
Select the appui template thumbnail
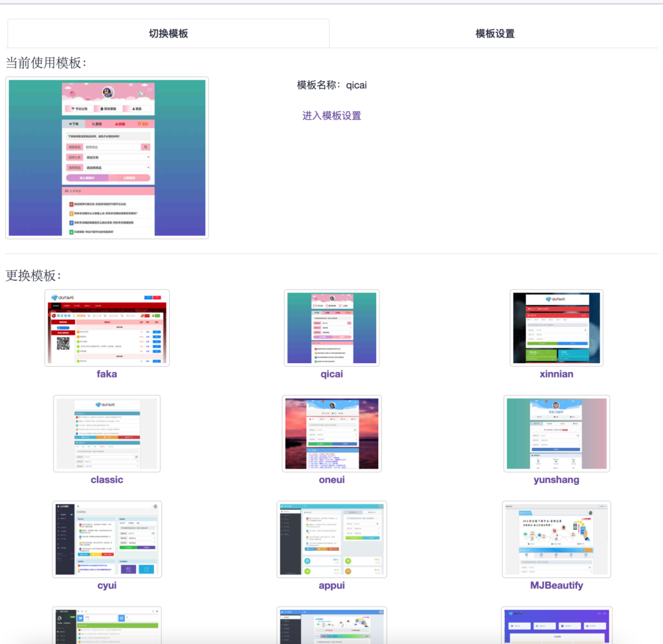332,539
